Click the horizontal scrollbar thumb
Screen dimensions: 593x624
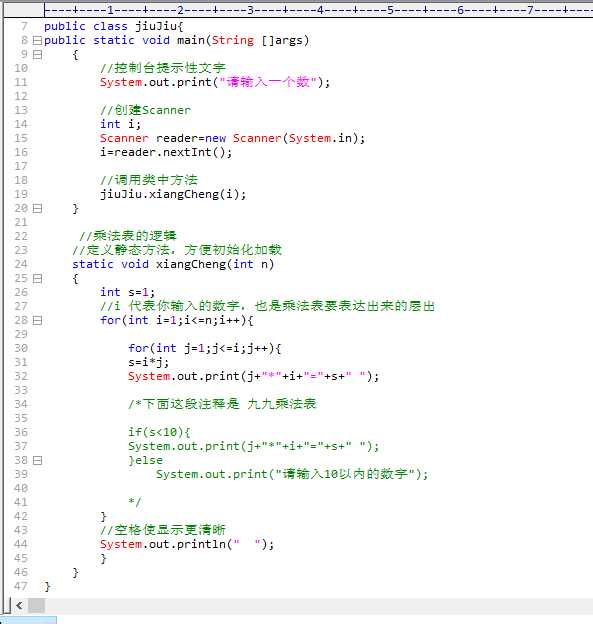36,605
